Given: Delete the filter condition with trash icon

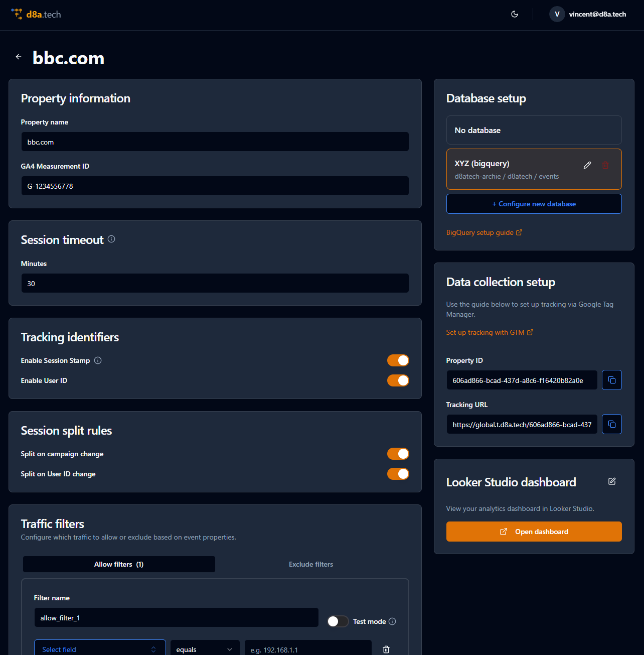Looking at the screenshot, I should click(x=386, y=649).
